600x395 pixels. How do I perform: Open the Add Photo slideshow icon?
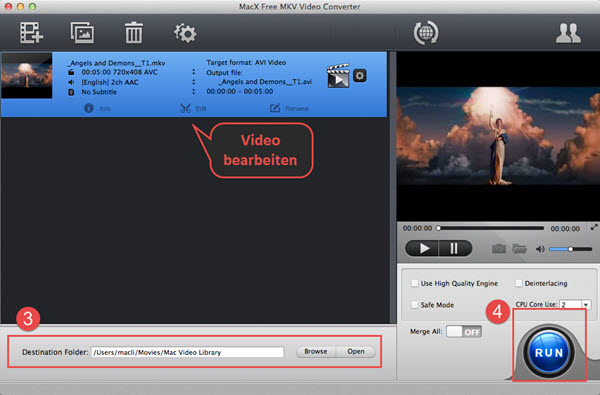pos(82,33)
